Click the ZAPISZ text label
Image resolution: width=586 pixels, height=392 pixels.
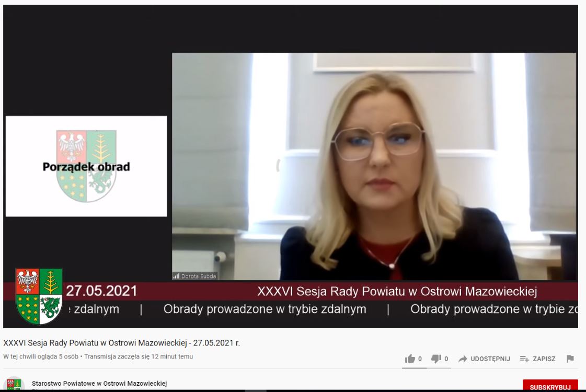(544, 359)
